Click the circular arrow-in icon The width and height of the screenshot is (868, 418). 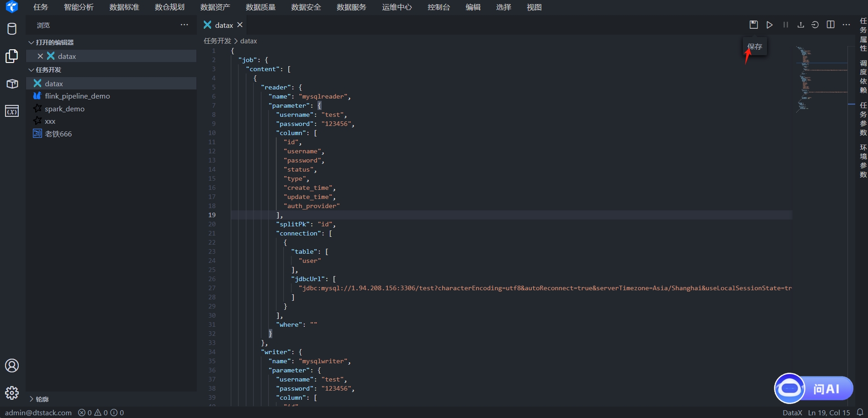pos(815,25)
